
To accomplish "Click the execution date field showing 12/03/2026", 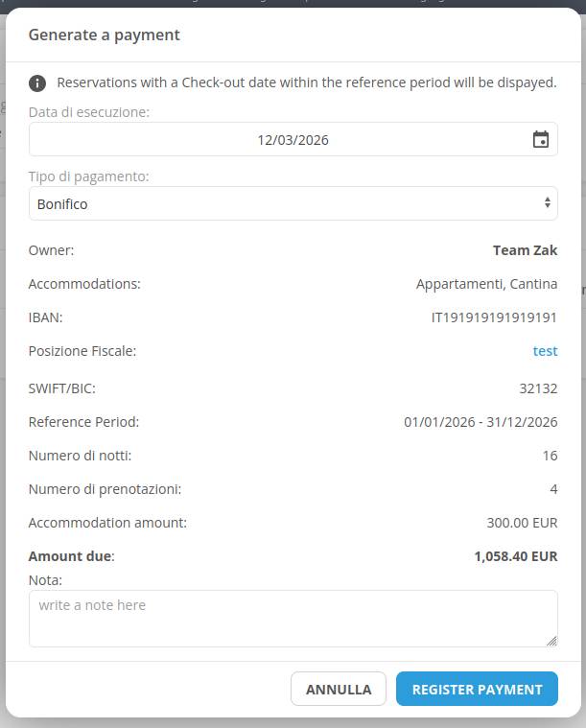I will [278, 140].
